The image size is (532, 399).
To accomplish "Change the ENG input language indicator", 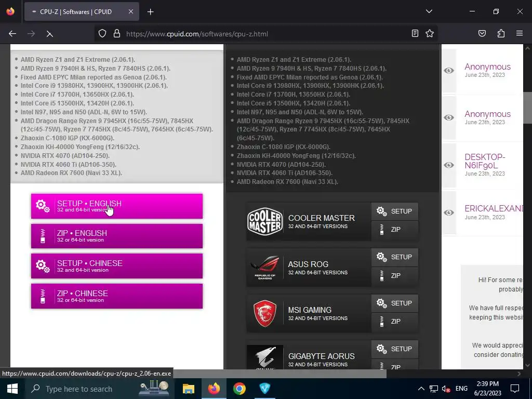I will pos(461,389).
